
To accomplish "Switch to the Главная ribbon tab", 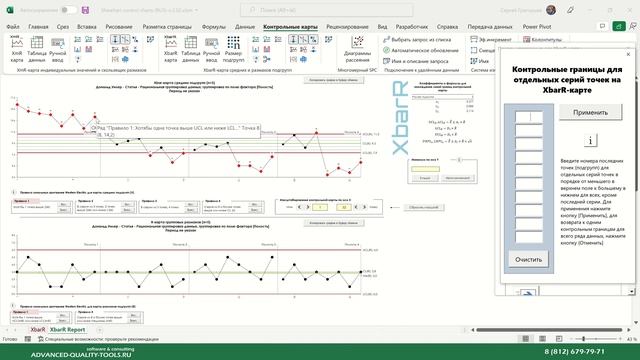I will coord(38,27).
